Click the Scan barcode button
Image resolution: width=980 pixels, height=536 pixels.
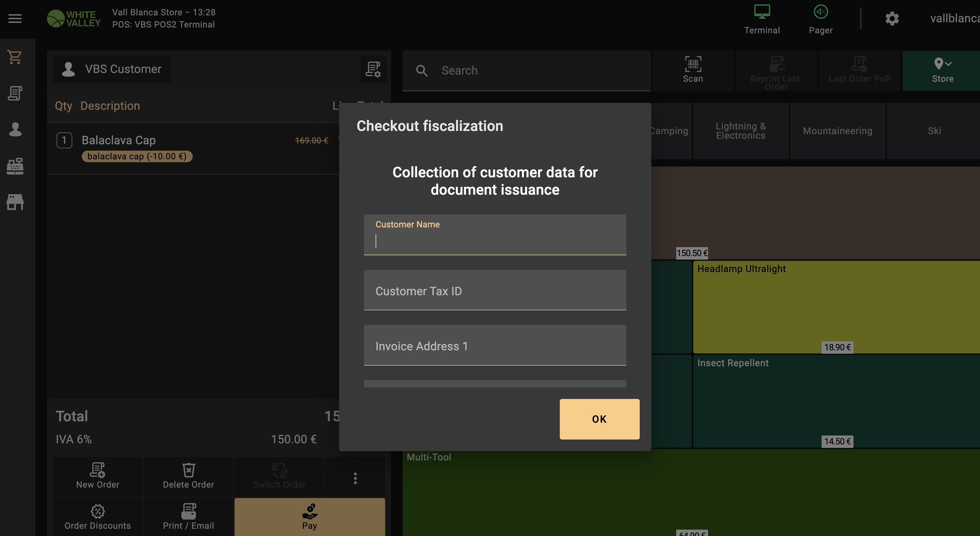(x=692, y=70)
